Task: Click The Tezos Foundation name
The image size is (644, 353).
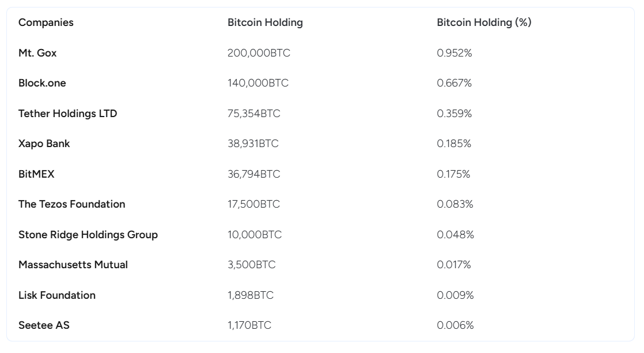Action: tap(72, 204)
